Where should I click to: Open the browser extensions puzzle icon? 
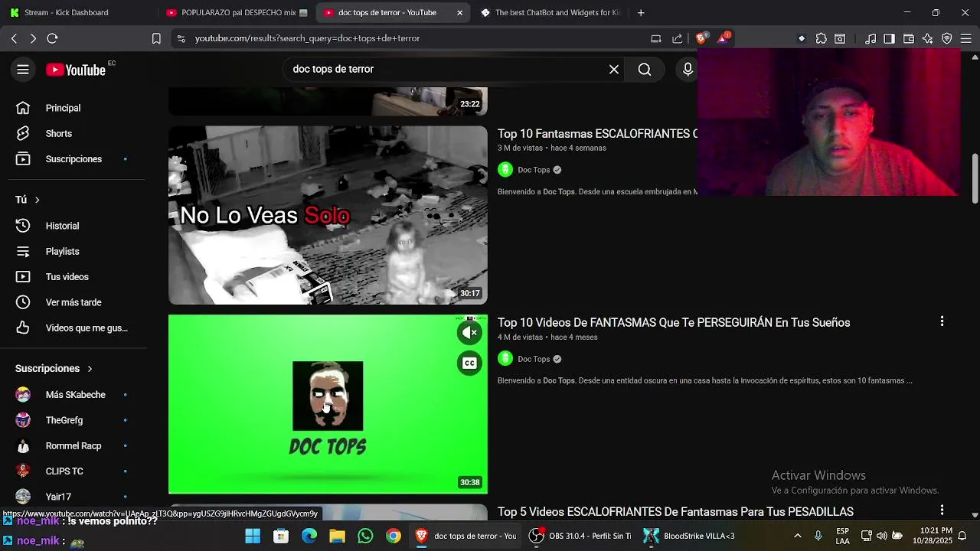822,38
